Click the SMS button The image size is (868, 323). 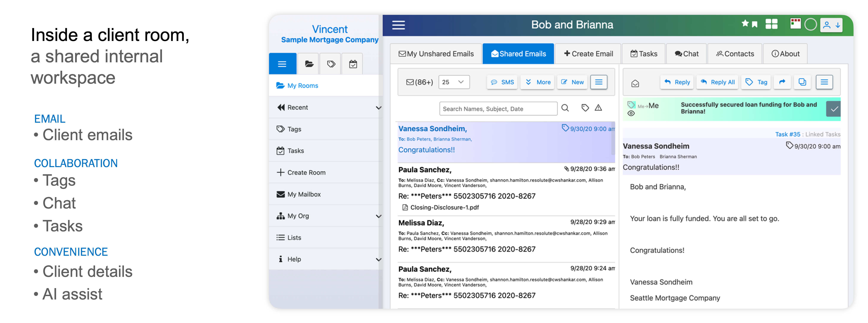[502, 82]
